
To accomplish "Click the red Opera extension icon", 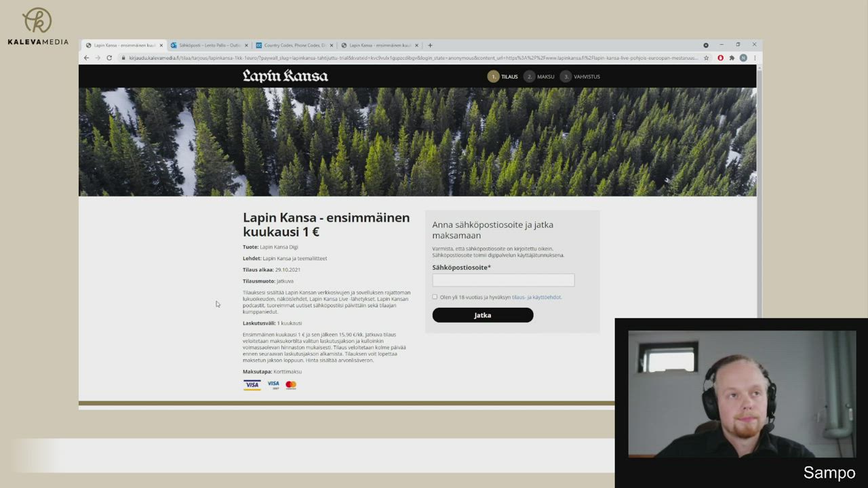I will click(x=720, y=58).
